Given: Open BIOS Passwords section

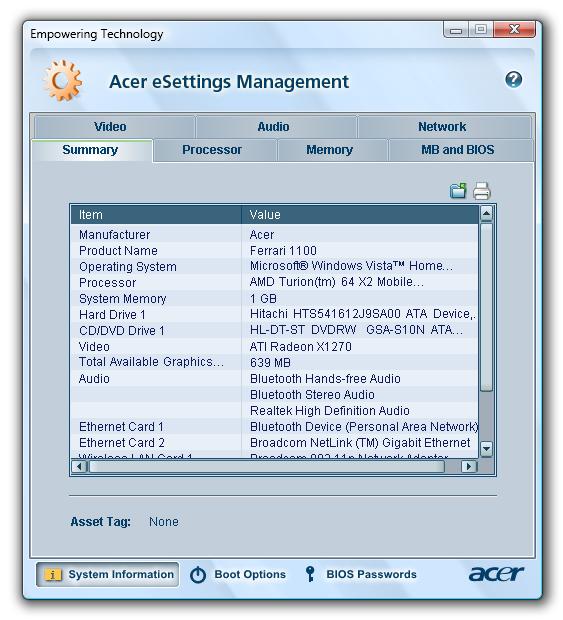Looking at the screenshot, I should coord(361,574).
